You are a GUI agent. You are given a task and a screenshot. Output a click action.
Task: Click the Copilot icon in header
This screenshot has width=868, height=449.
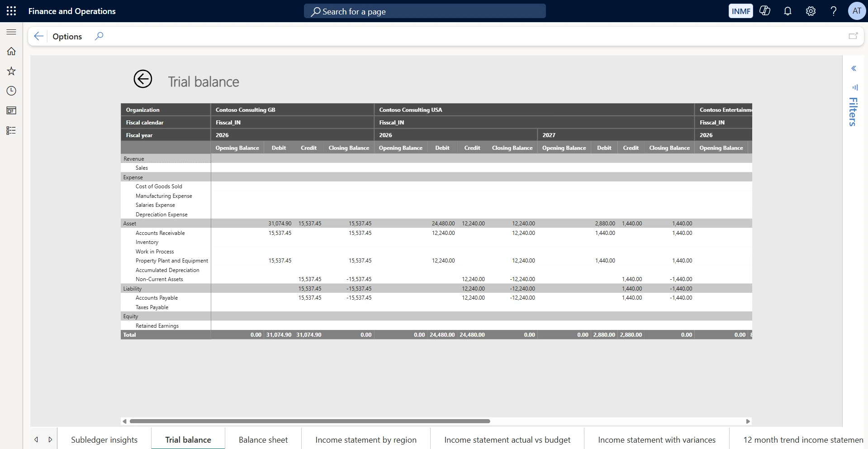(765, 11)
